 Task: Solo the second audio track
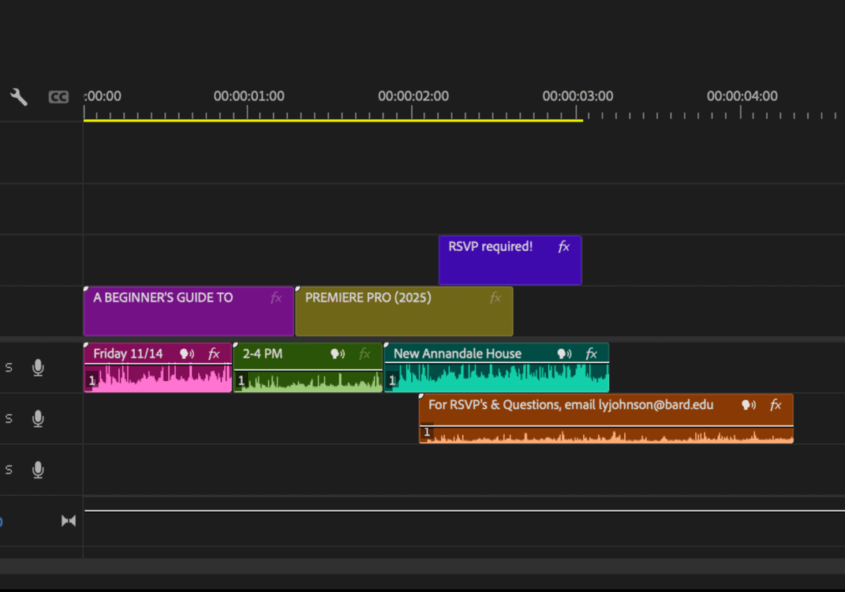coord(9,419)
